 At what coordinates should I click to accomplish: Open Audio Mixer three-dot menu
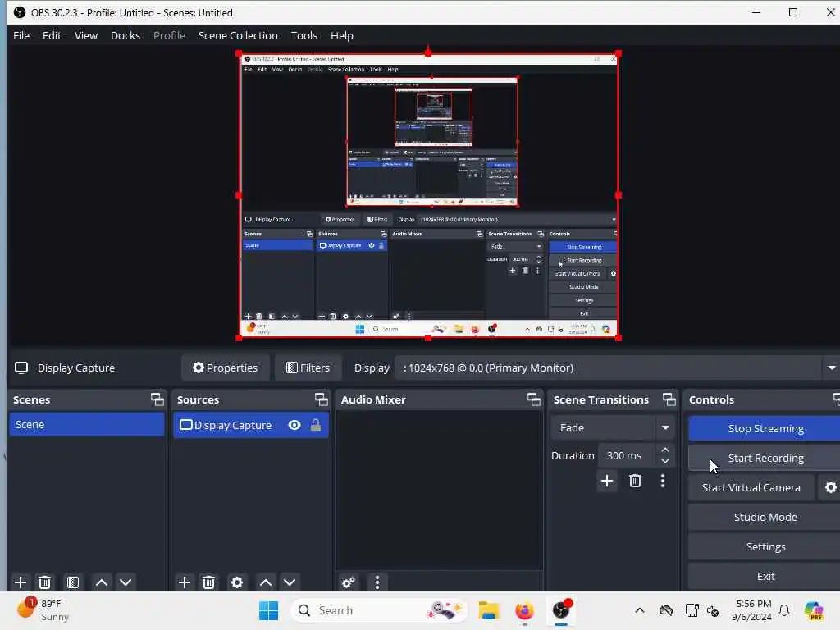point(377,582)
